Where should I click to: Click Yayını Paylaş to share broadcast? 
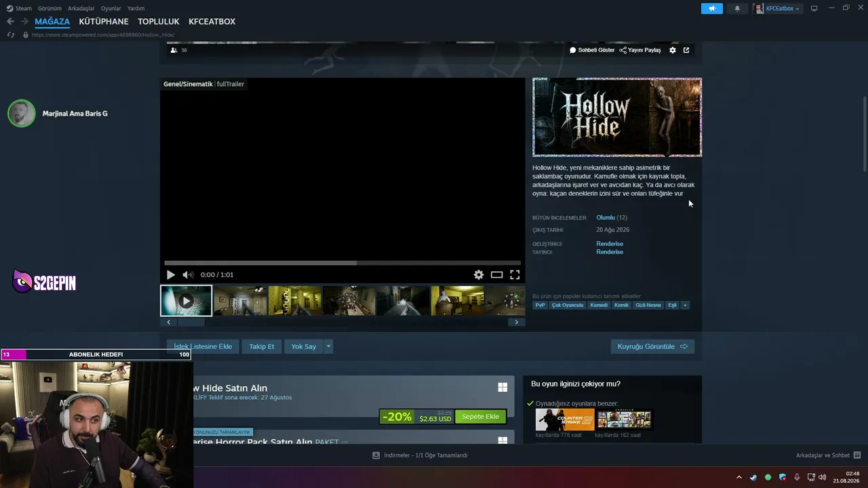tap(640, 50)
